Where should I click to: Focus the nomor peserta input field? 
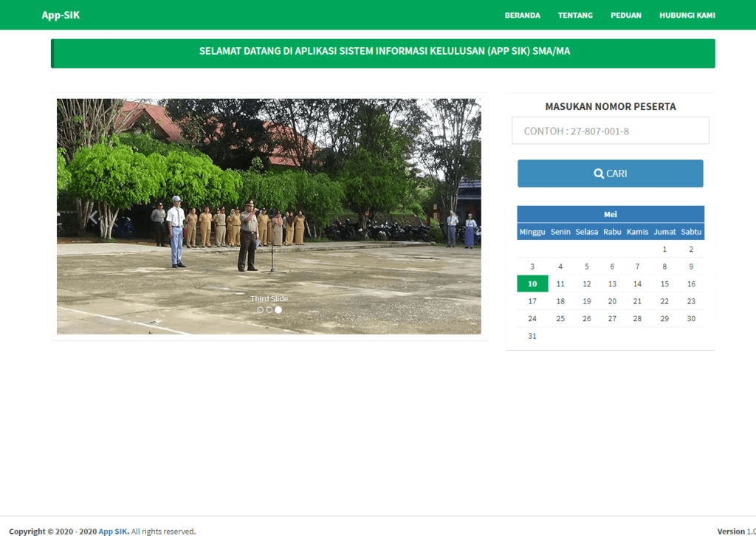pyautogui.click(x=610, y=131)
